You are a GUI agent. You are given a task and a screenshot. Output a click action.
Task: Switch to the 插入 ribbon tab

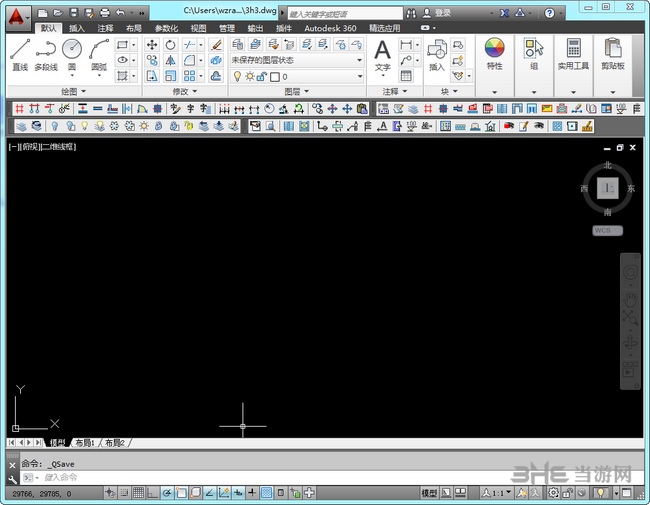point(77,29)
